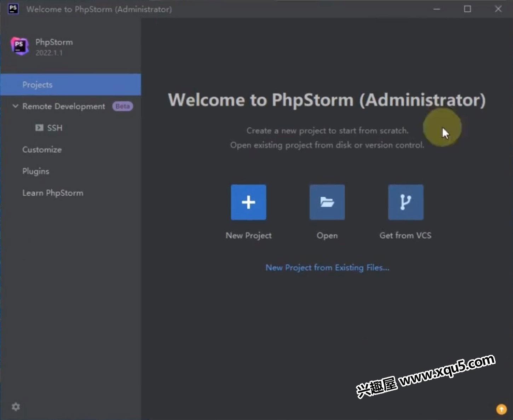Viewport: 513px width, 420px height.
Task: Click the New Project plus icon
Action: tap(248, 202)
